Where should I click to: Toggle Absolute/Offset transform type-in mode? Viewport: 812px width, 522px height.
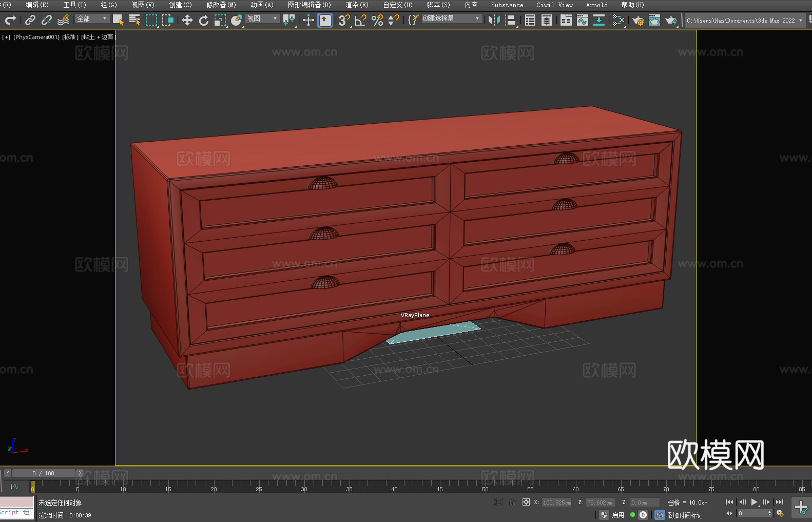coord(526,502)
